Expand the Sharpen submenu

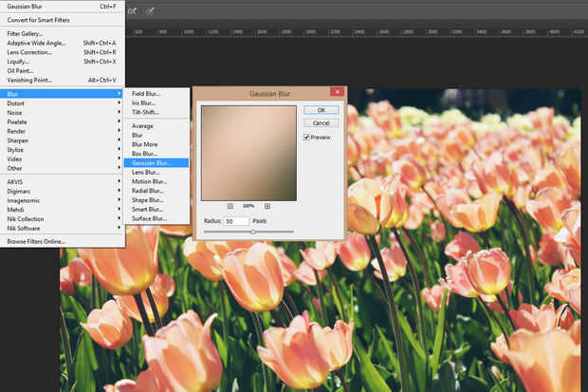[62, 140]
